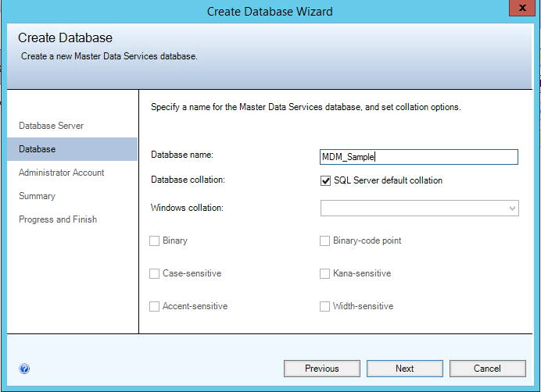The height and width of the screenshot is (392, 541).
Task: Select the Summary wizard step
Action: 37,196
